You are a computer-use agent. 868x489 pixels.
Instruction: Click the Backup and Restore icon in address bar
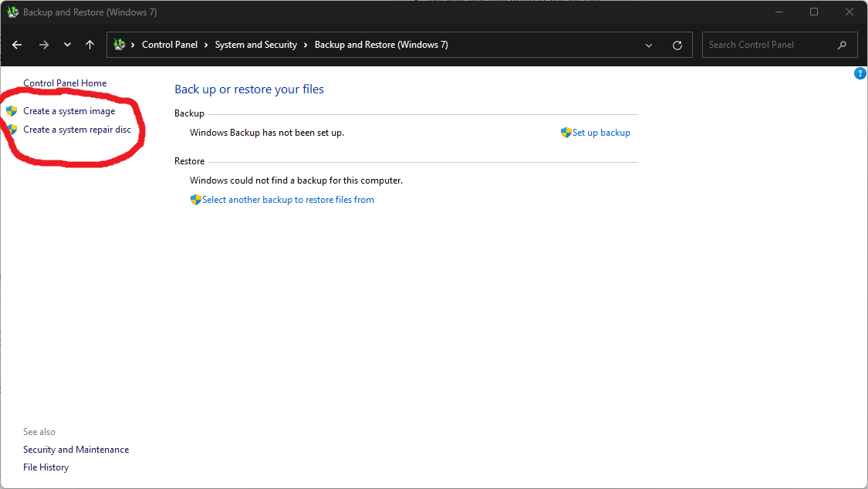pyautogui.click(x=120, y=45)
